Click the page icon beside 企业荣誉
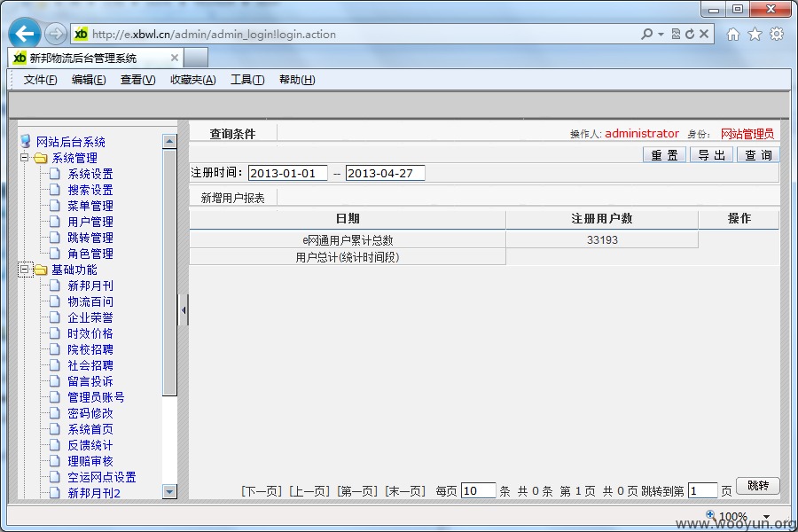 click(x=55, y=317)
